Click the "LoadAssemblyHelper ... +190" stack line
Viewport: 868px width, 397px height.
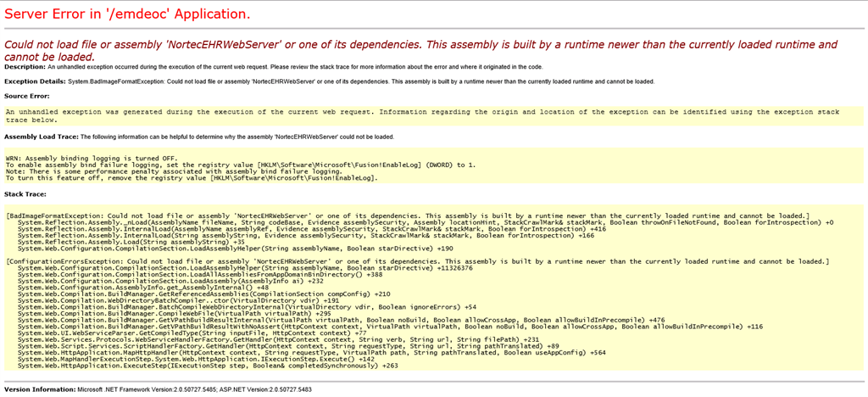[x=236, y=249]
